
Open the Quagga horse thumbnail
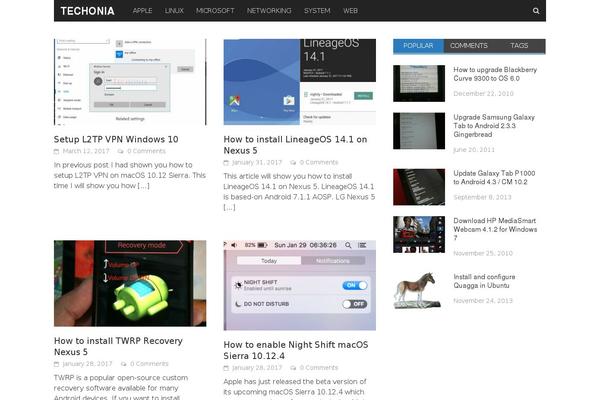[419, 290]
